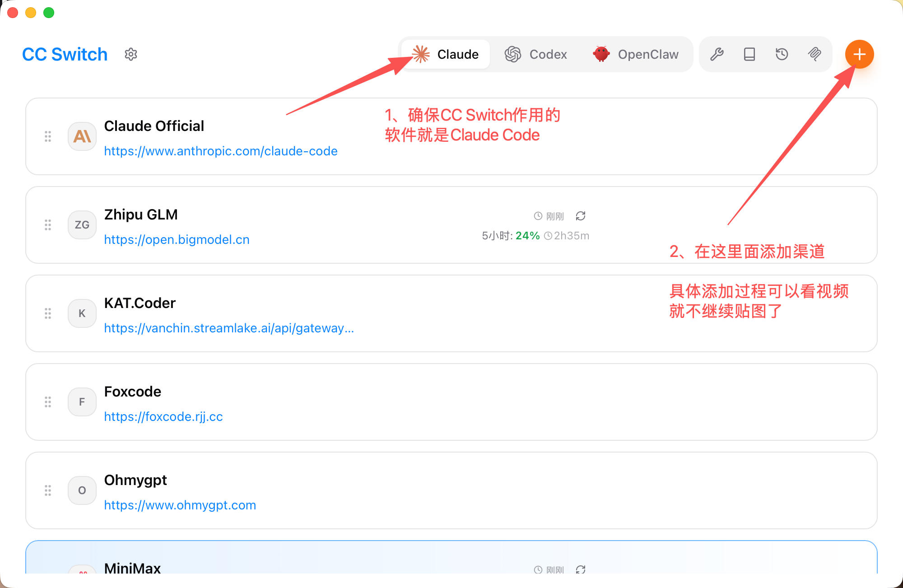Click the macOS yellow minimize button

pos(31,13)
